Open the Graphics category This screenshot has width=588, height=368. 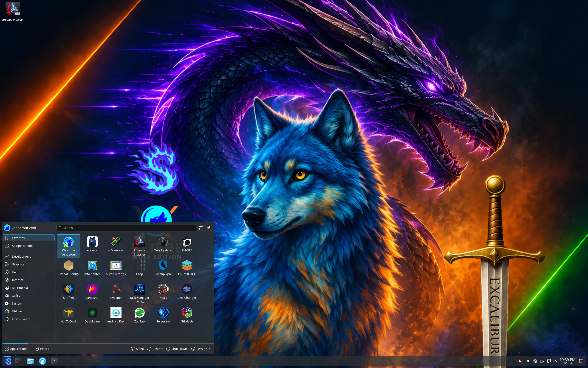tap(29, 264)
